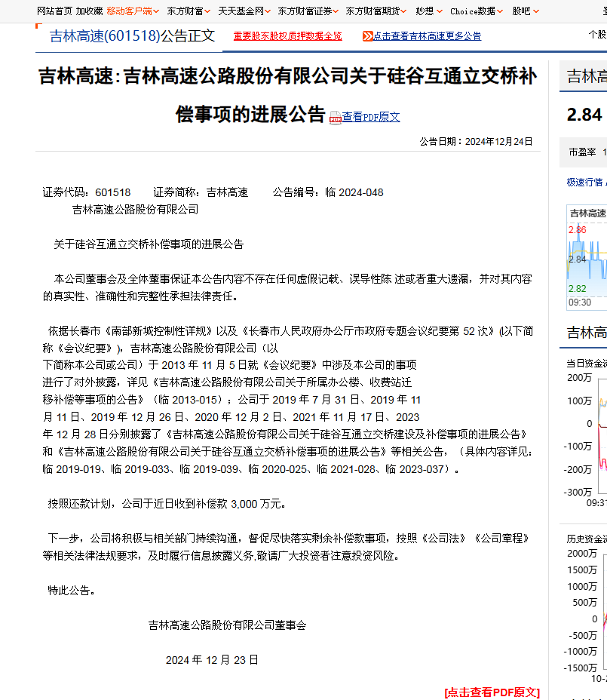Expand the 东方财富 dropdown menu
Image resolution: width=607 pixels, height=700 pixels.
coord(189,11)
